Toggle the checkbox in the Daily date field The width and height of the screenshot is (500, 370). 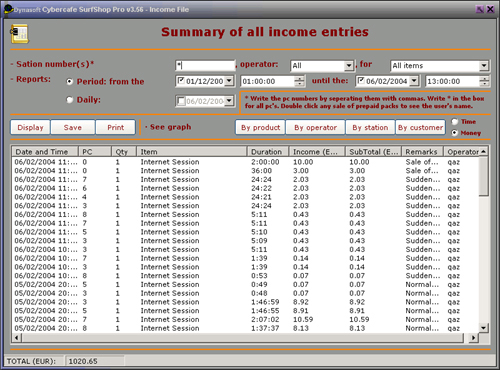(181, 101)
